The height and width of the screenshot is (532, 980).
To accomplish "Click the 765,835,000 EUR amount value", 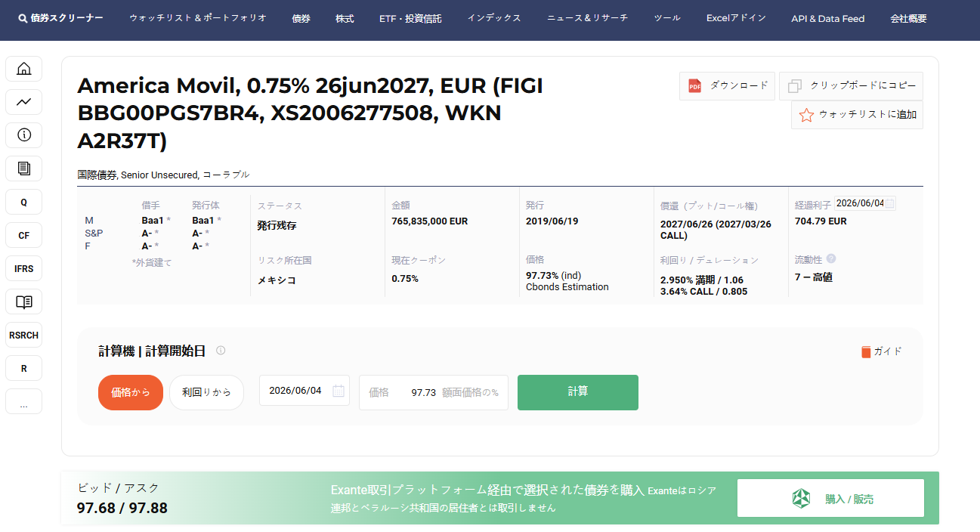I will pyautogui.click(x=430, y=221).
